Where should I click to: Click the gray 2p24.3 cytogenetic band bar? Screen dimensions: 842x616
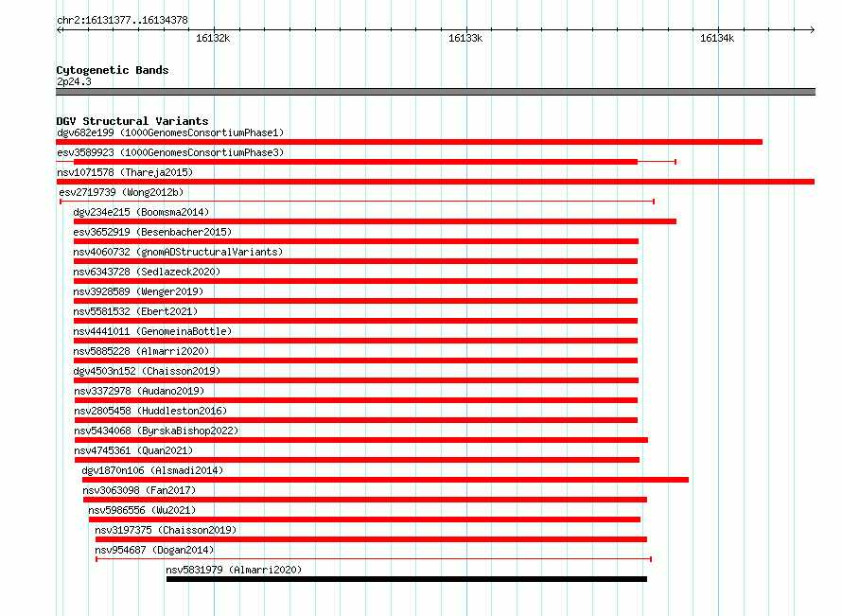tap(435, 92)
